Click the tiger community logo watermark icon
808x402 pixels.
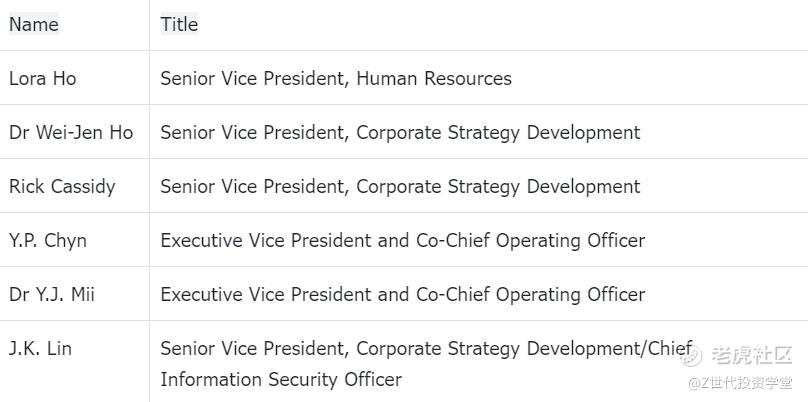pyautogui.click(x=691, y=355)
